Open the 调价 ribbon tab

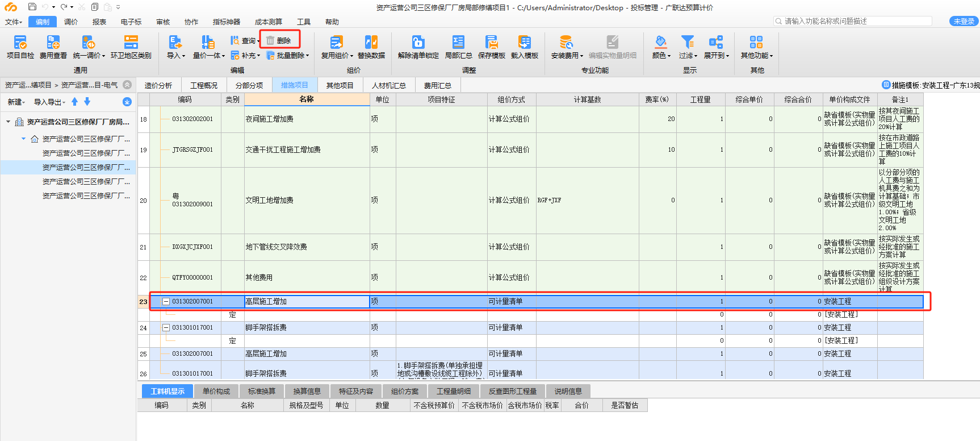coord(71,22)
